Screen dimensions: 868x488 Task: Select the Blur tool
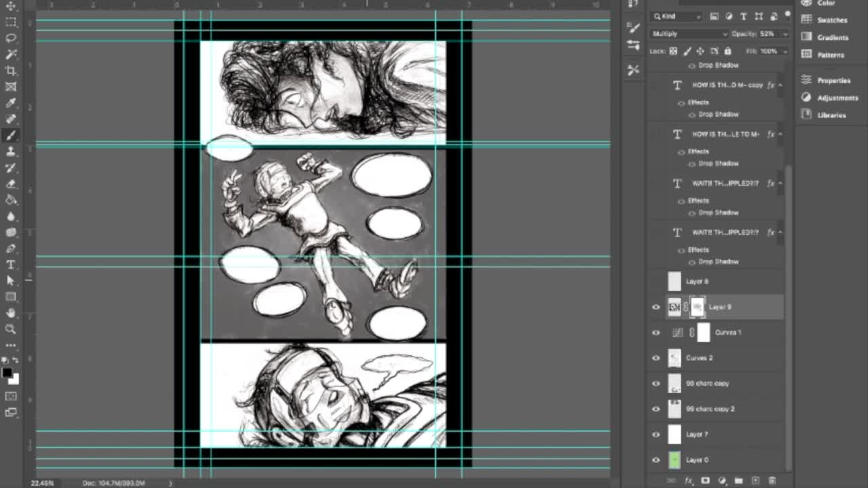click(x=11, y=216)
